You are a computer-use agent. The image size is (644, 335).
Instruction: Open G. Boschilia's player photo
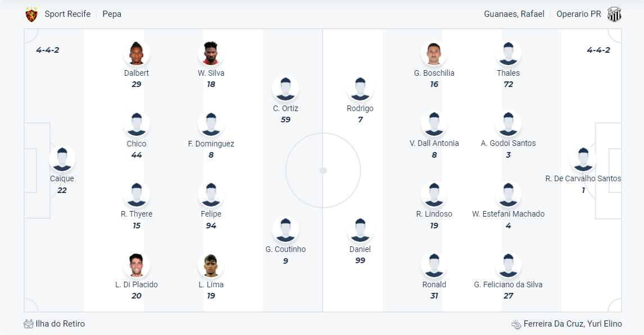tap(434, 54)
